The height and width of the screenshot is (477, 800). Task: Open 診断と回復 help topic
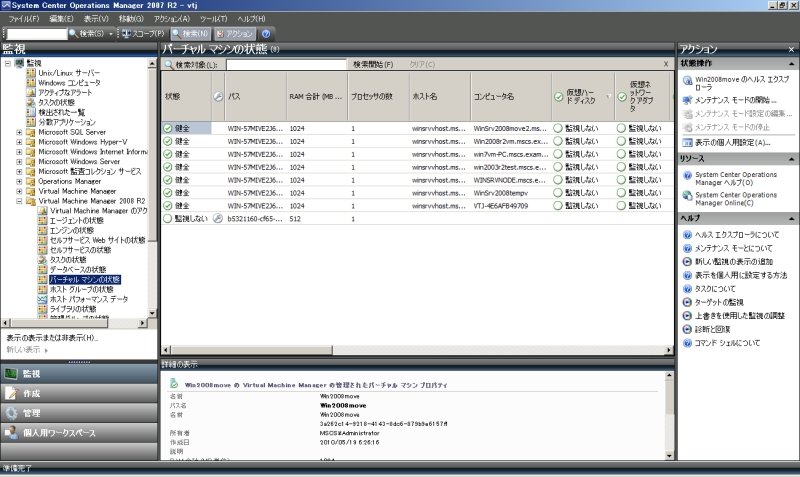[707, 329]
